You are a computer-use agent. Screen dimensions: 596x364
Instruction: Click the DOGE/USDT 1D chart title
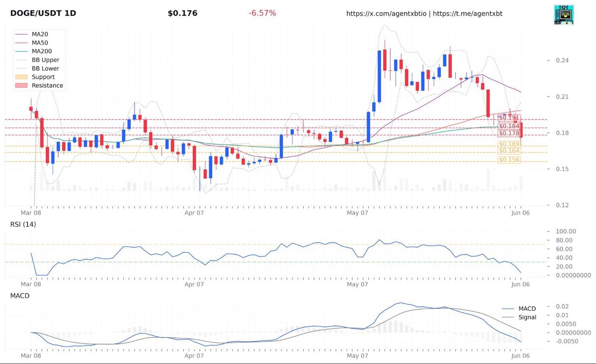click(43, 13)
